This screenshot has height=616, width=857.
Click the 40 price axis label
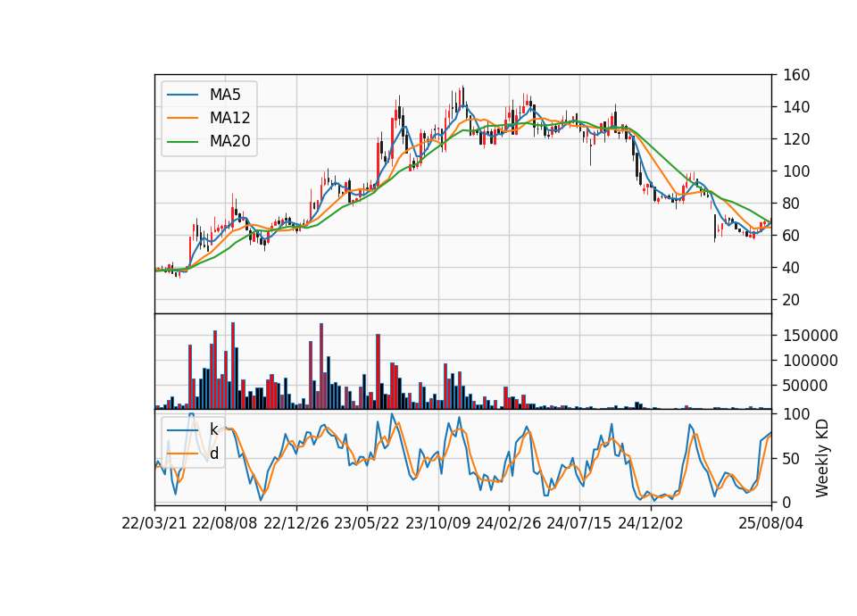tap(792, 268)
